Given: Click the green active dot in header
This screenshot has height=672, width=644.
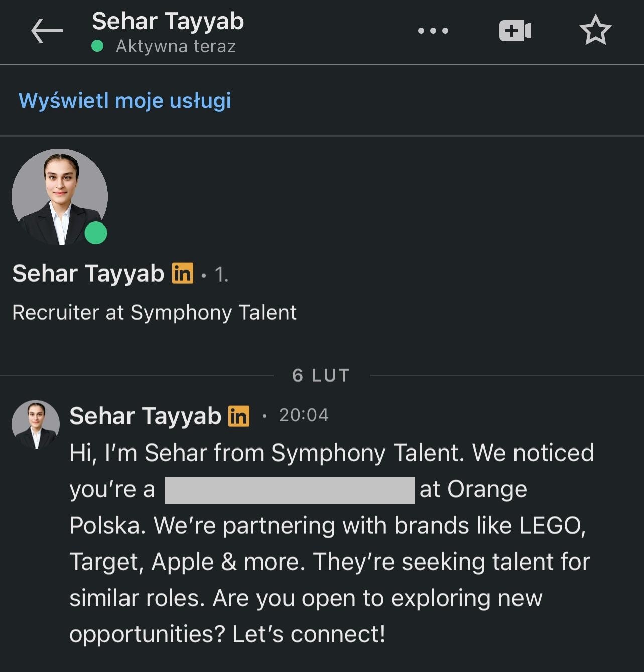Looking at the screenshot, I should (97, 47).
